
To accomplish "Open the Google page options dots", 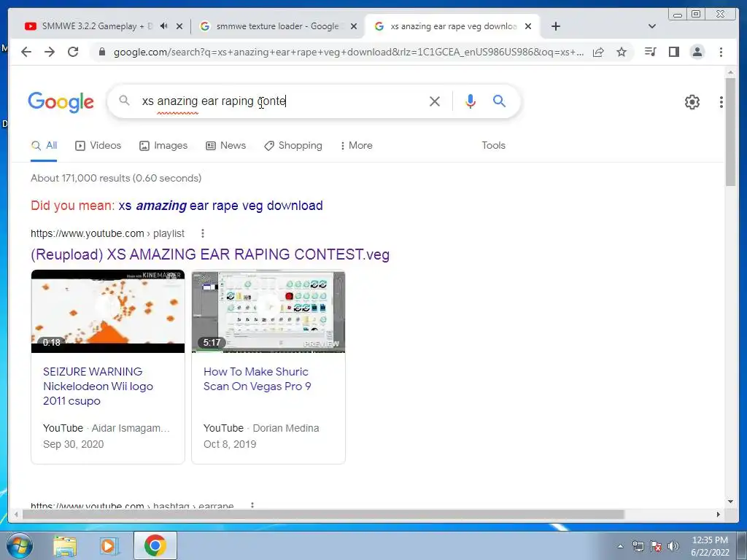I will coord(721,102).
